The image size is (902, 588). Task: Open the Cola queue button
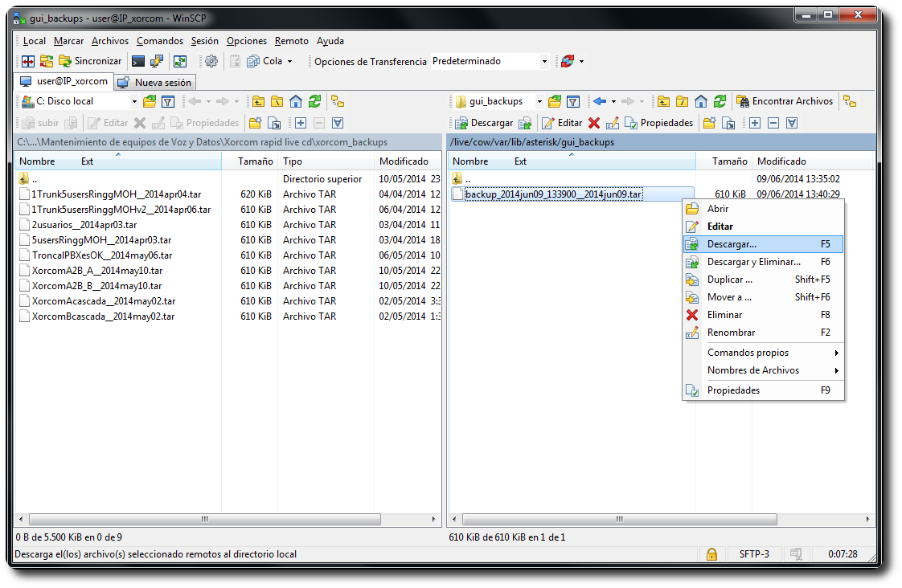pos(264,61)
